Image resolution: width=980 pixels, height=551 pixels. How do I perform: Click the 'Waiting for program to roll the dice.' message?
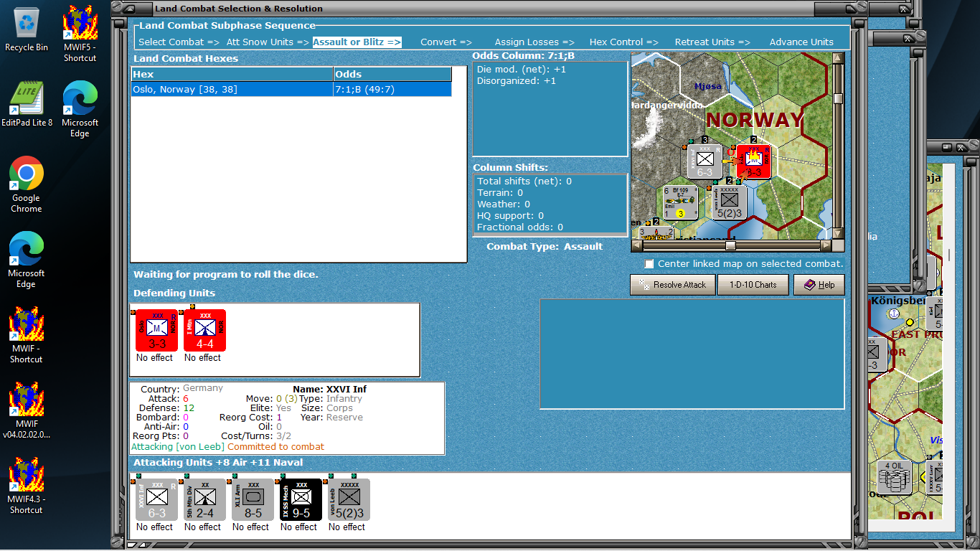pos(226,275)
